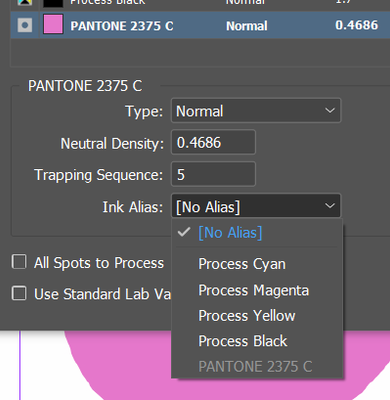Select Process Yellow in alias menu
The image size is (390, 400).
[x=247, y=316]
